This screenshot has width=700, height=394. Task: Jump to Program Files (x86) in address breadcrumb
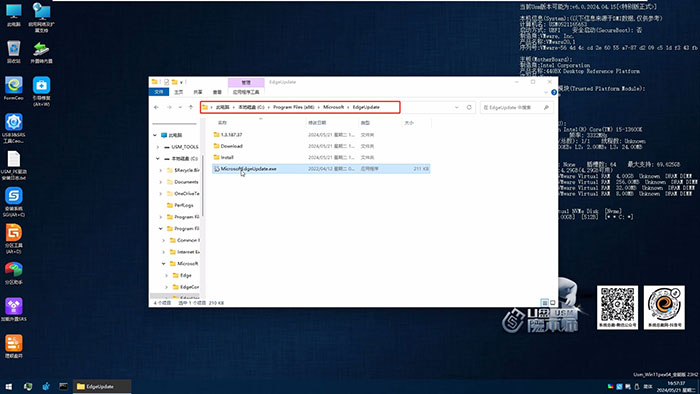[294, 108]
